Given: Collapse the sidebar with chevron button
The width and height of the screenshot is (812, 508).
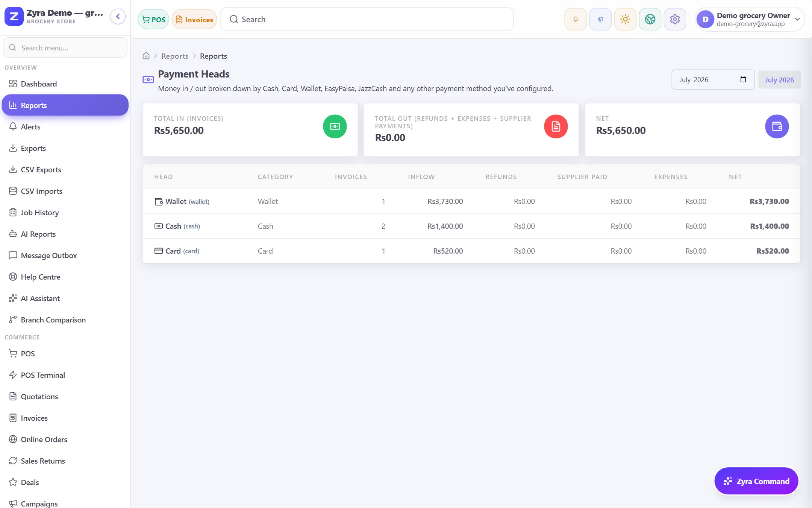Looking at the screenshot, I should pos(118,17).
